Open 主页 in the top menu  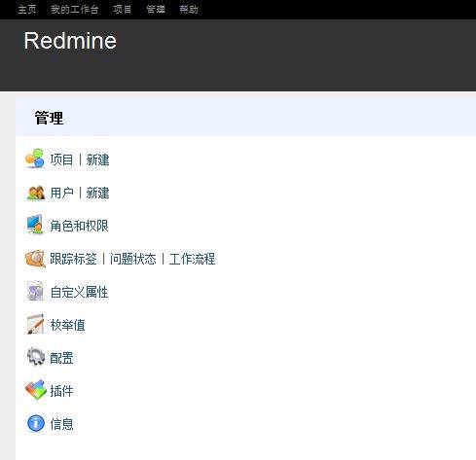pyautogui.click(x=27, y=10)
